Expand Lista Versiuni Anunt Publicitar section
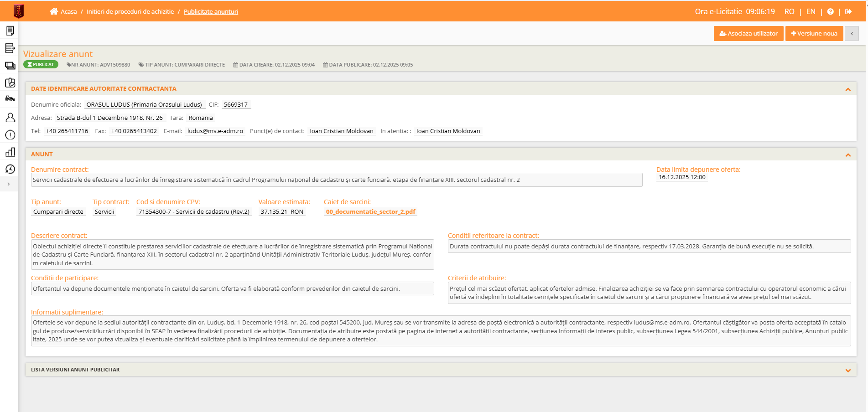The height and width of the screenshot is (412, 868). pos(848,371)
